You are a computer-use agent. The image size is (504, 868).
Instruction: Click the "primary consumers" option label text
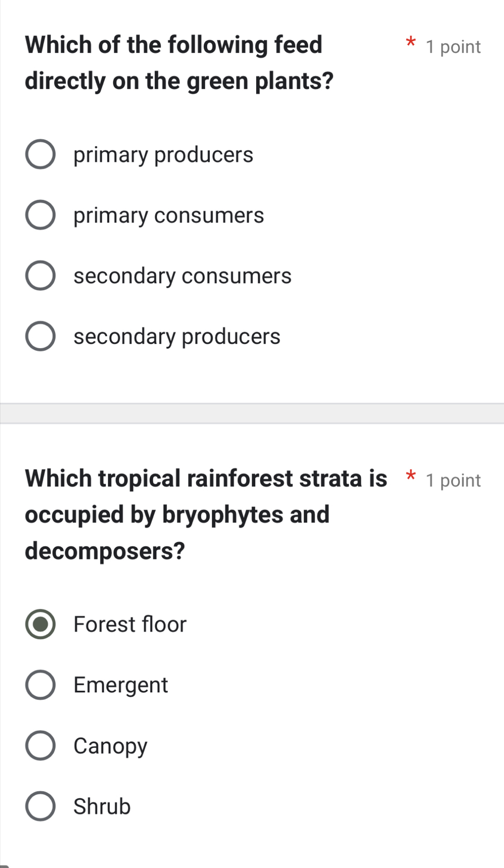tap(168, 215)
